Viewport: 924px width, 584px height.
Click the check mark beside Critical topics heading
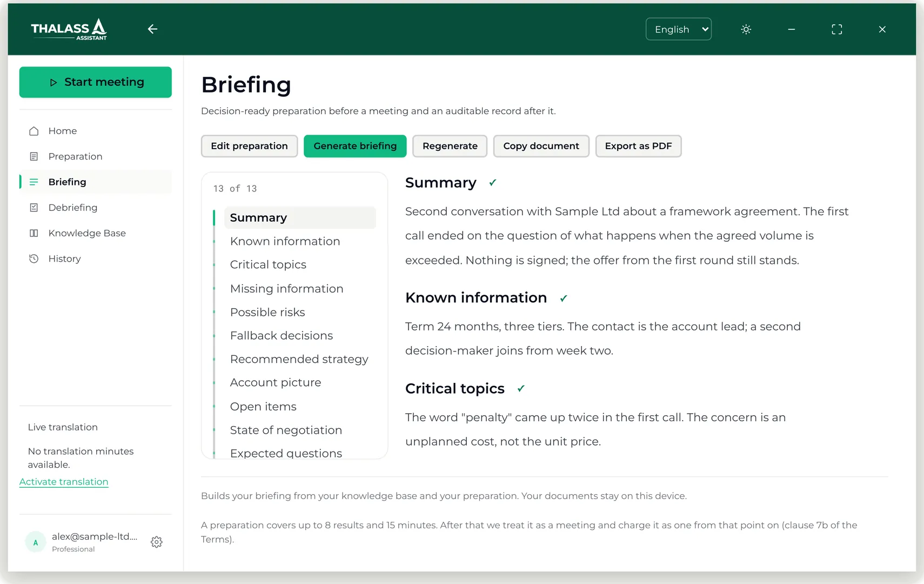(x=521, y=389)
